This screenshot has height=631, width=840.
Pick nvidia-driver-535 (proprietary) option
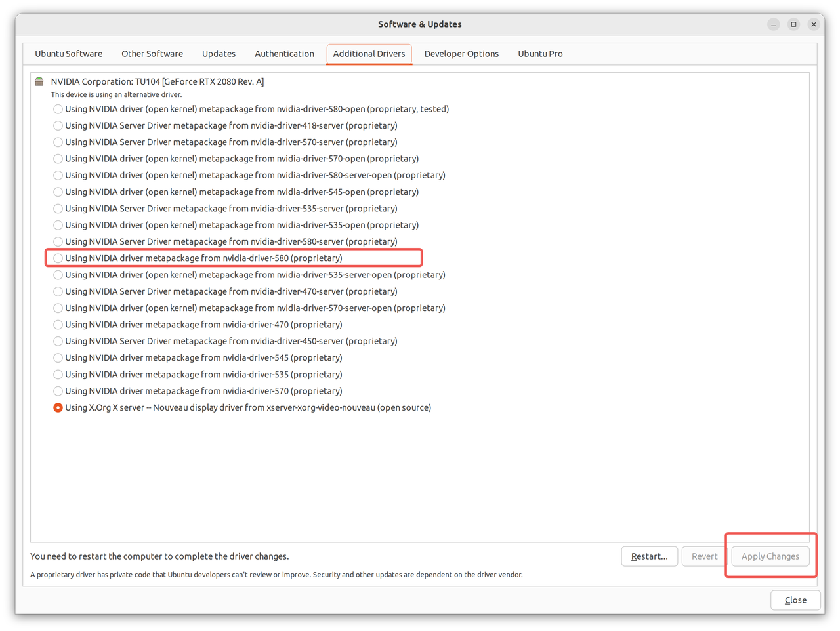click(198, 374)
